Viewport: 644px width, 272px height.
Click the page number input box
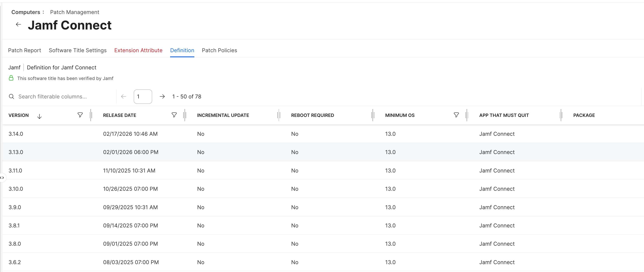coord(143,96)
